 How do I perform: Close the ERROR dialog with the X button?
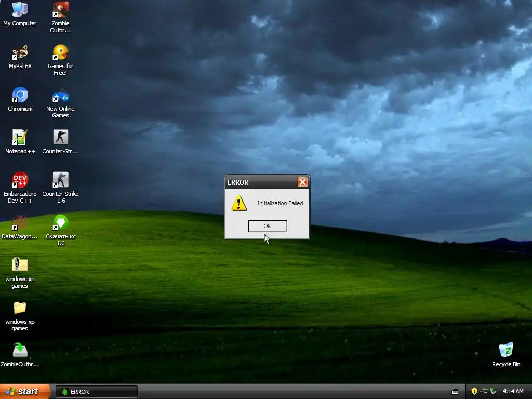[302, 182]
